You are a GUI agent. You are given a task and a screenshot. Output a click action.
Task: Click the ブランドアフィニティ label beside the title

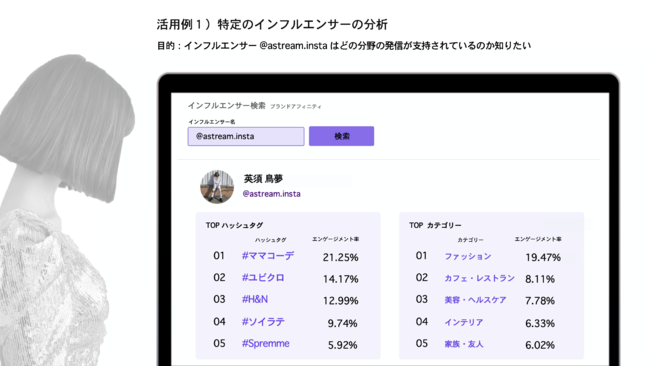296,107
